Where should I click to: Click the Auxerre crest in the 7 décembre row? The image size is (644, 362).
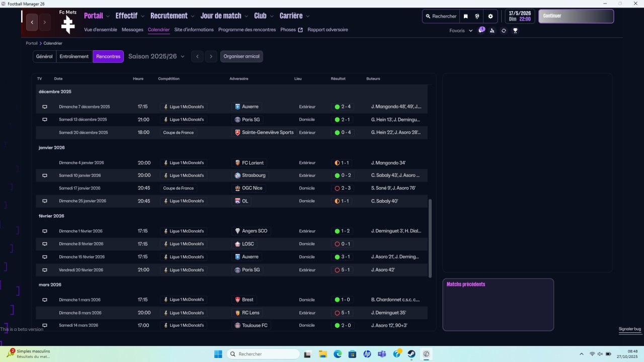point(237,107)
